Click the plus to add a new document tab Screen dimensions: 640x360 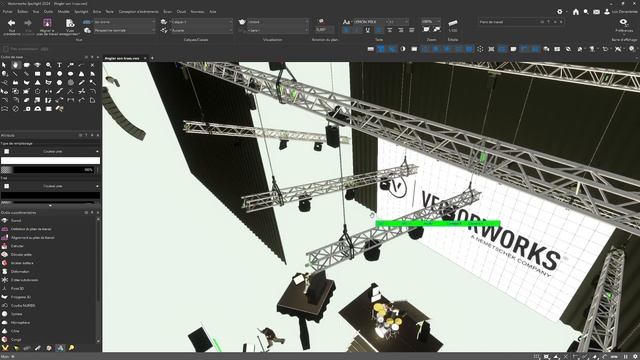152,58
